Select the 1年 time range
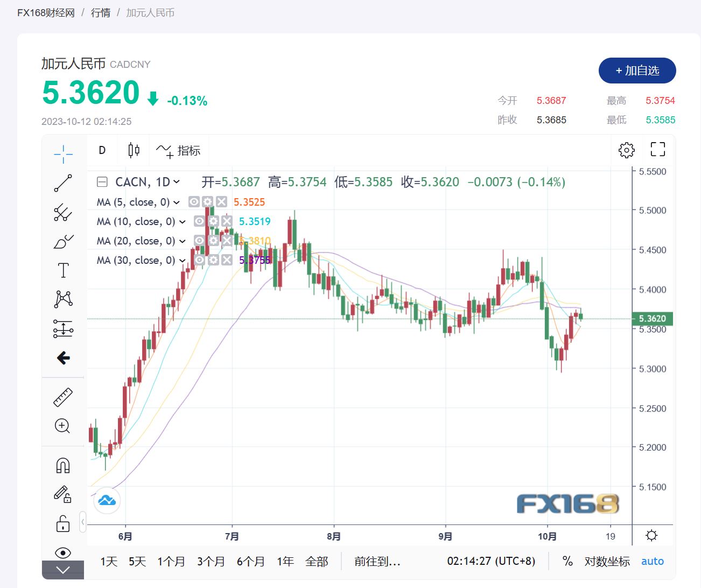 coord(285,561)
